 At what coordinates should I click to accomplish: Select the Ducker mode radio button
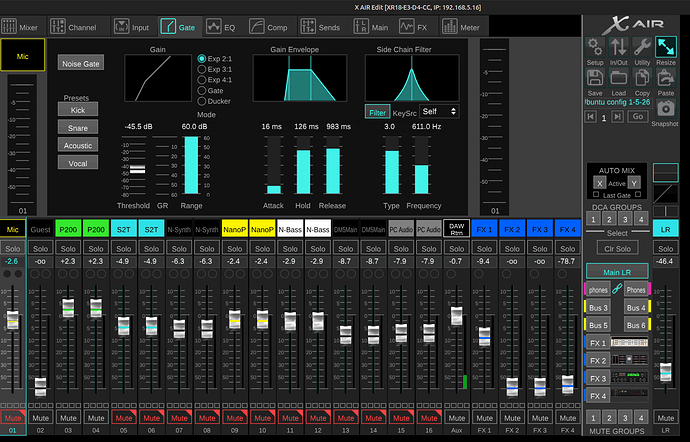point(203,101)
